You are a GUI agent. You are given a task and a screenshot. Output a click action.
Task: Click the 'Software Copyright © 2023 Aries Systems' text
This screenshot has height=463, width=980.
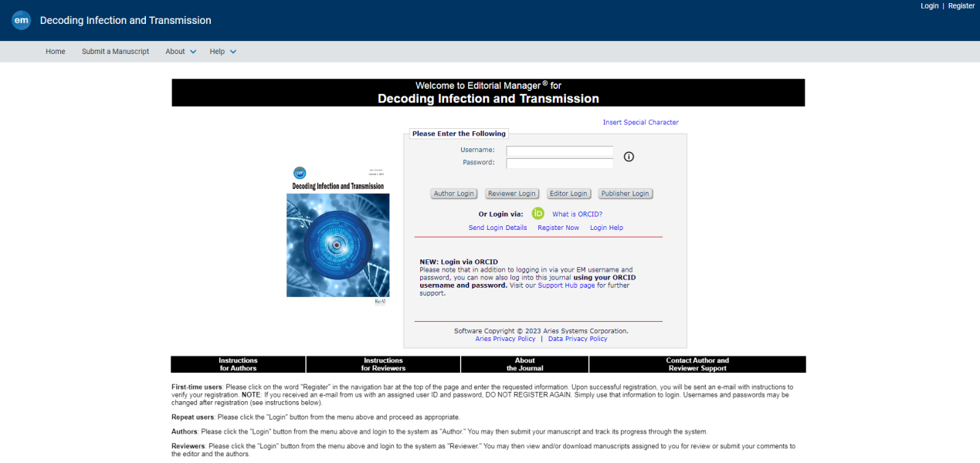pos(541,331)
